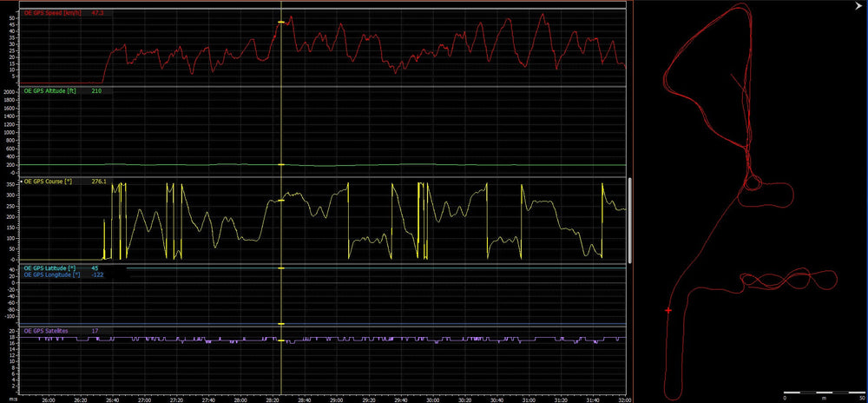The width and height of the screenshot is (868, 403).
Task: Click the speed readout value 47.3
Action: 98,14
